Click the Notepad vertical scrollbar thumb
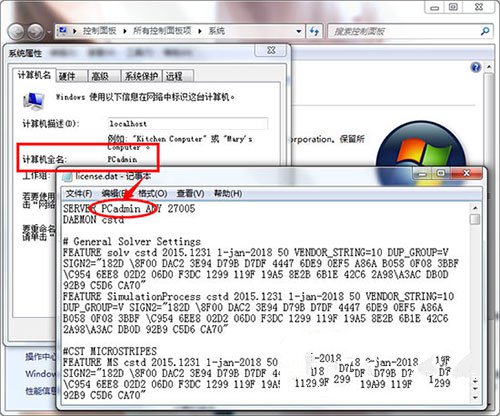The image size is (500, 416). click(475, 219)
